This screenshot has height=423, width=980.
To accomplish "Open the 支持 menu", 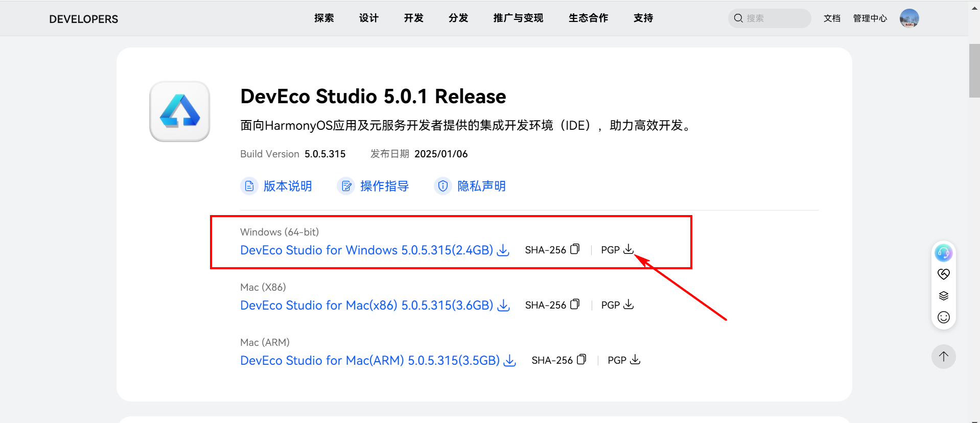I will [x=643, y=18].
